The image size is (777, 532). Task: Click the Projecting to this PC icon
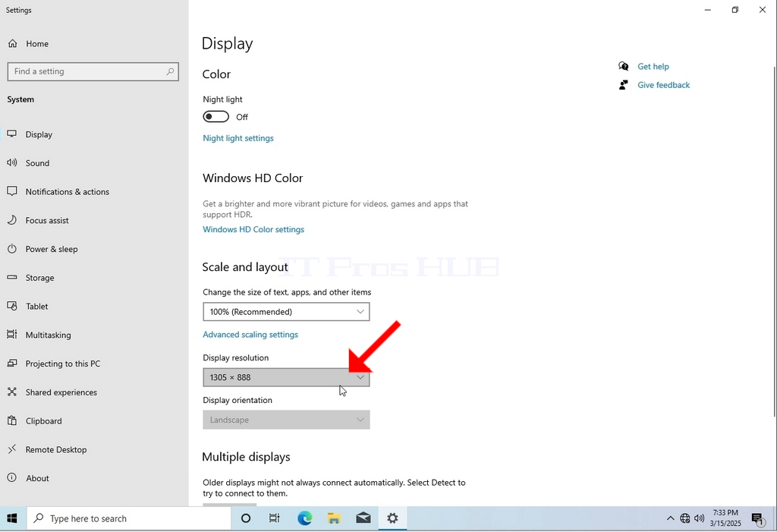[12, 364]
